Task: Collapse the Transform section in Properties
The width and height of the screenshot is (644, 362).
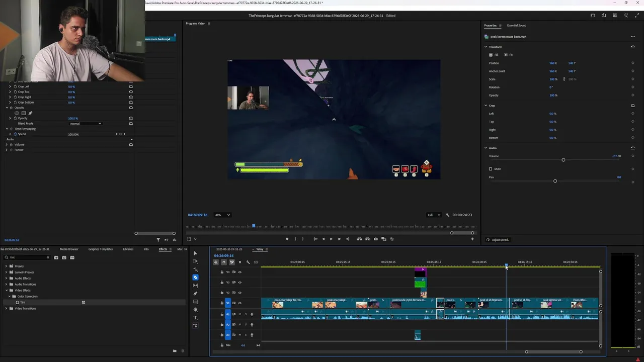Action: click(x=486, y=47)
